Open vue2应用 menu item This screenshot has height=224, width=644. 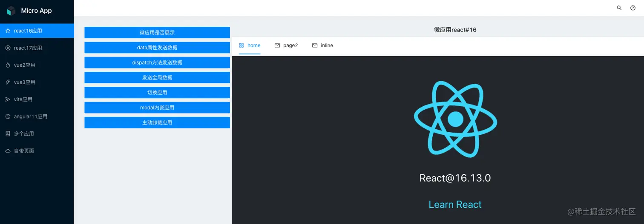37,65
